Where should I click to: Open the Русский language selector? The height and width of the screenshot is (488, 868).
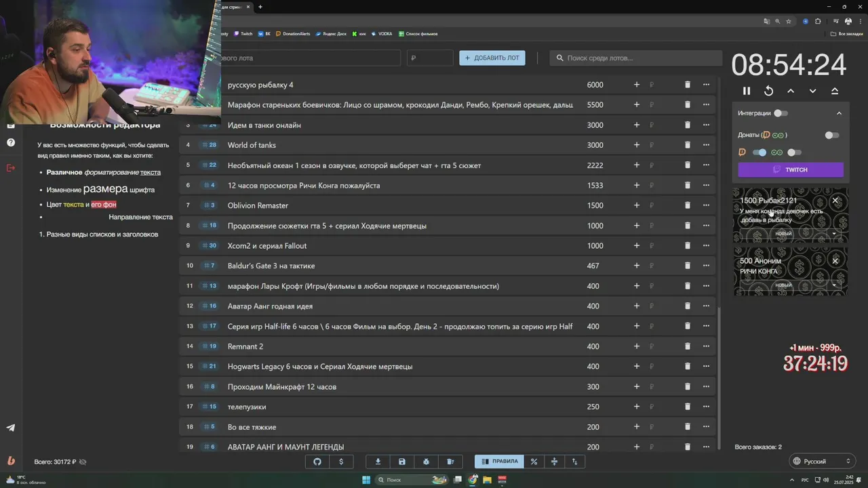[x=821, y=462]
